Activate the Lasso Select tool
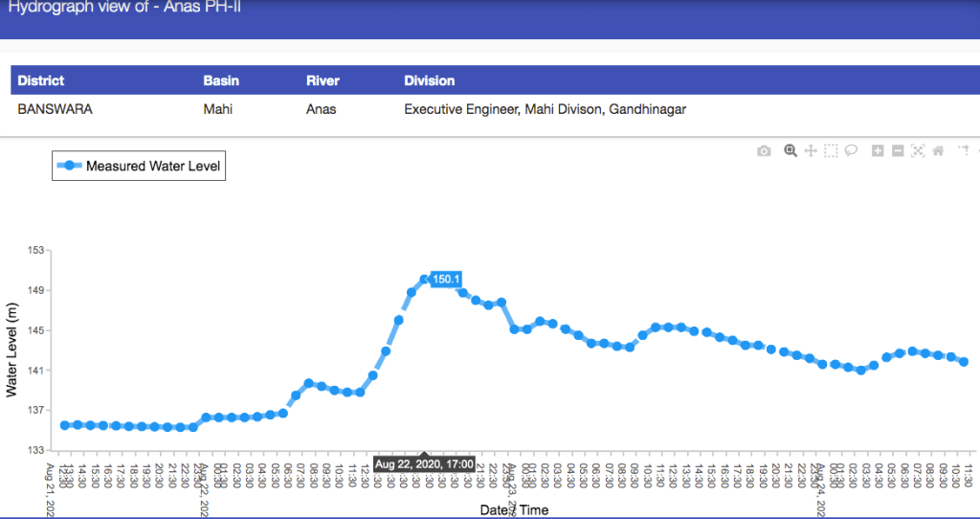This screenshot has width=980, height=519. [851, 150]
